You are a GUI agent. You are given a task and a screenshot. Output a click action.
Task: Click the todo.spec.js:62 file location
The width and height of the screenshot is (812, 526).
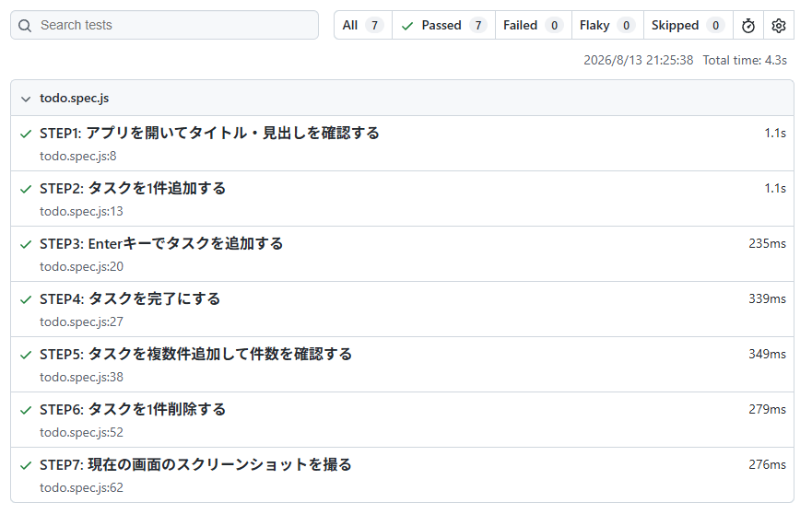tap(81, 488)
